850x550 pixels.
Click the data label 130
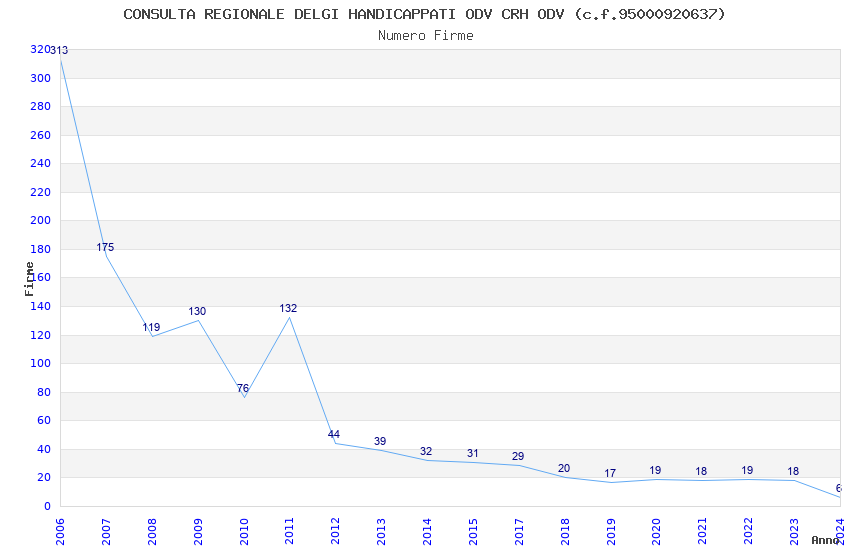pyautogui.click(x=197, y=312)
